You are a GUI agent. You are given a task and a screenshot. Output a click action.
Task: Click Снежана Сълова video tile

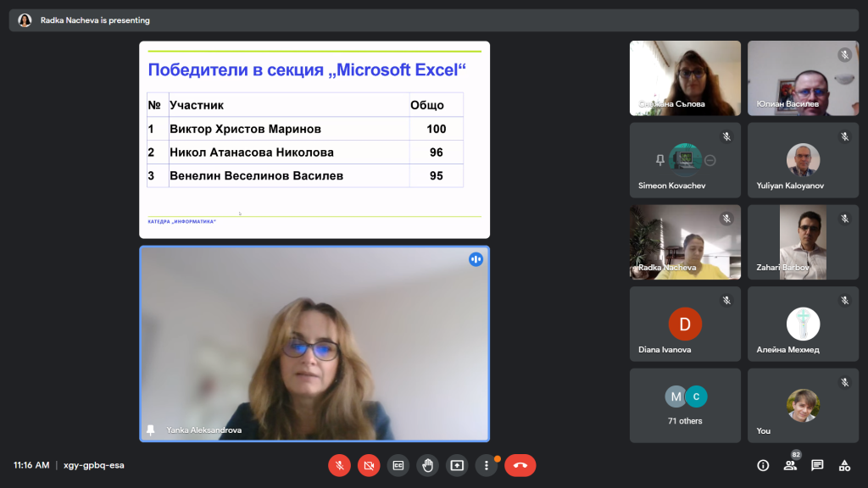click(685, 78)
